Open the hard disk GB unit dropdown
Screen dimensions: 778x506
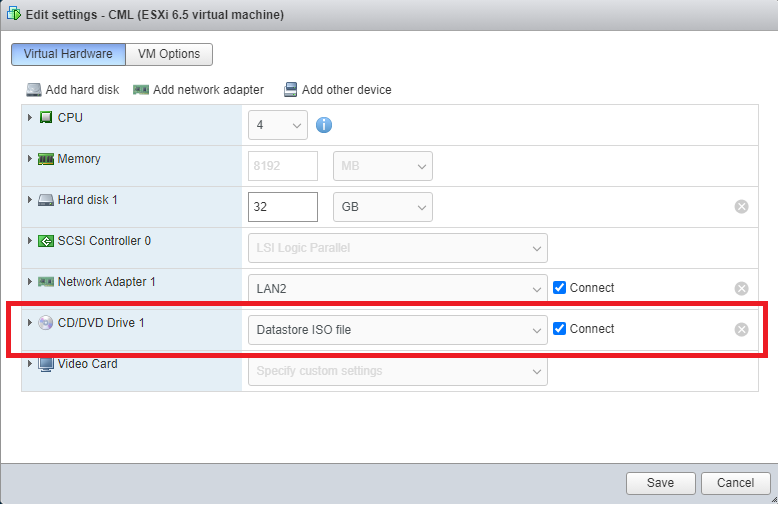coord(383,207)
